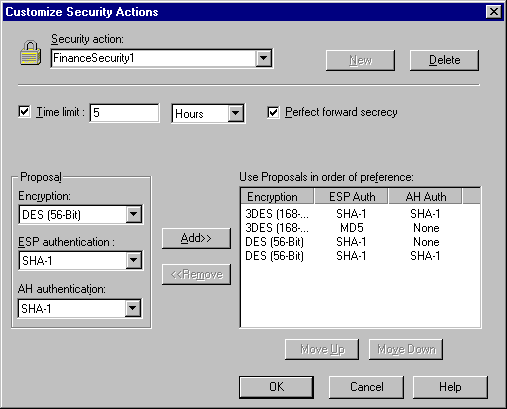The image size is (507, 409).
Task: Click the AH Auth column header
Action: pos(425,197)
